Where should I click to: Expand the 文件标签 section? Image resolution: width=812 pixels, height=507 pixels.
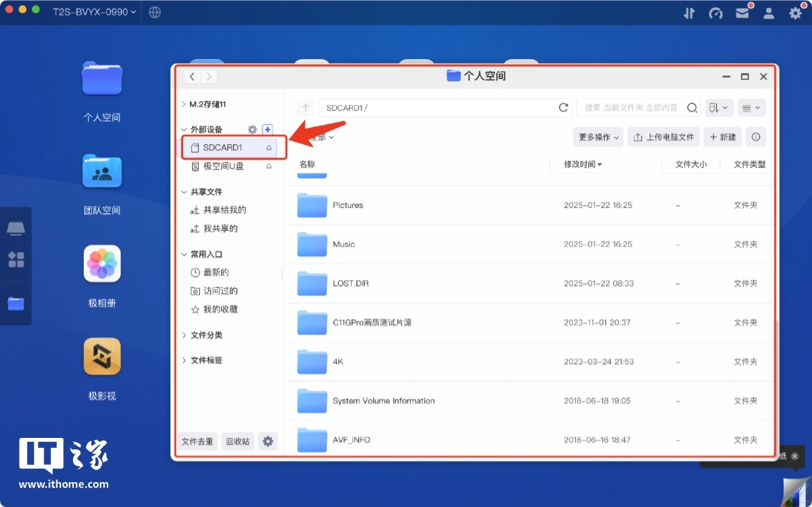(185, 360)
